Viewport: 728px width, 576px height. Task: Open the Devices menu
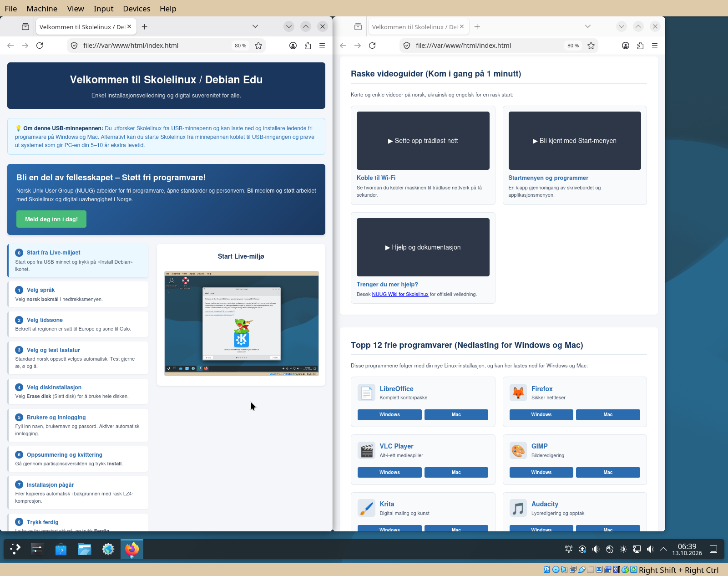click(x=136, y=9)
